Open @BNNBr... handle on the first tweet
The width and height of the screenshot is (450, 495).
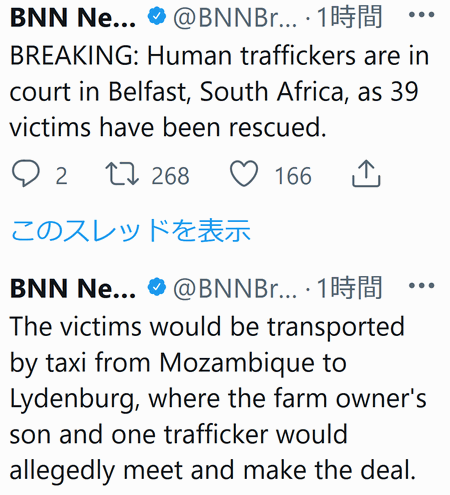click(x=235, y=17)
